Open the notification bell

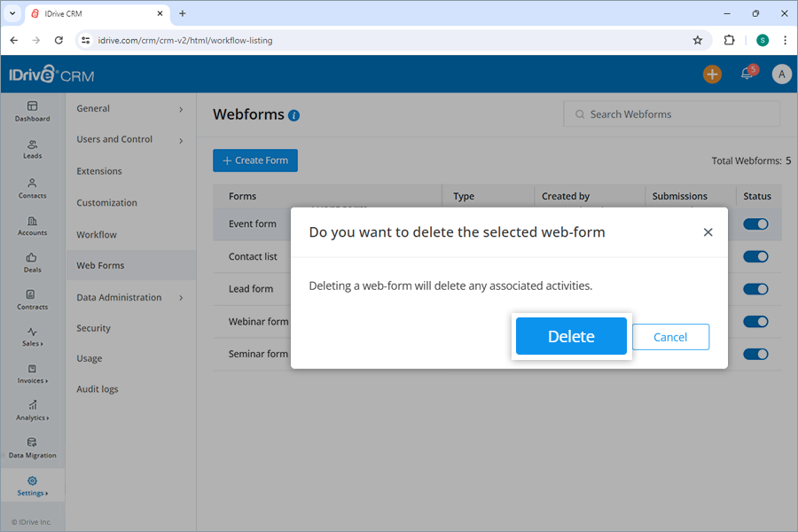[746, 74]
